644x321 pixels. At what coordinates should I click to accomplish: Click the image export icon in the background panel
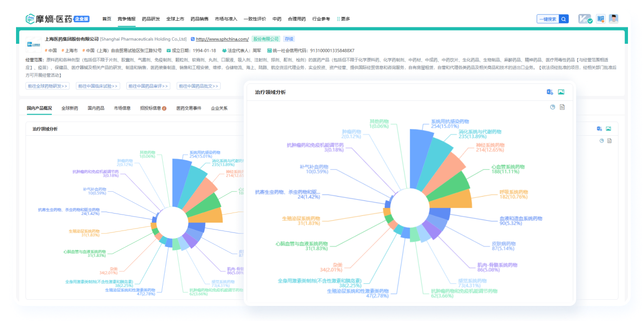pyautogui.click(x=609, y=129)
